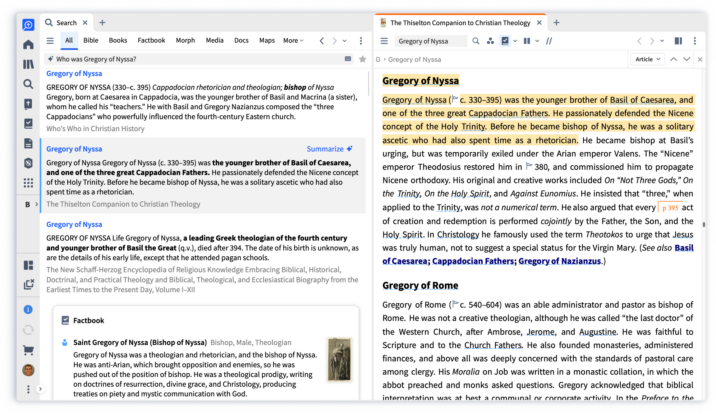Open the Search panel hamburger menu
The image size is (716, 414).
pyautogui.click(x=48, y=41)
